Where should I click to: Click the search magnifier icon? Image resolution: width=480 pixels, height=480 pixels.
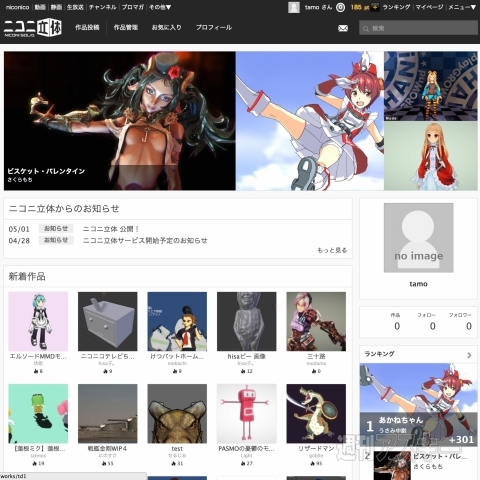pos(366,29)
